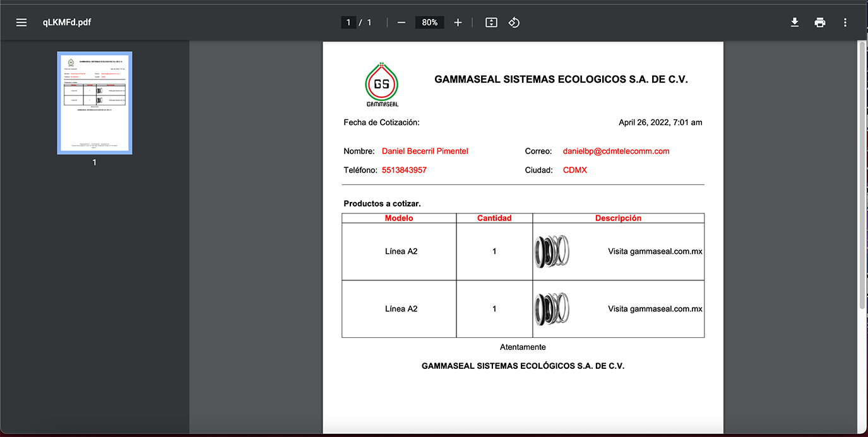The image size is (868, 437).
Task: Click the Fecha de Cotización label
Action: coord(381,123)
